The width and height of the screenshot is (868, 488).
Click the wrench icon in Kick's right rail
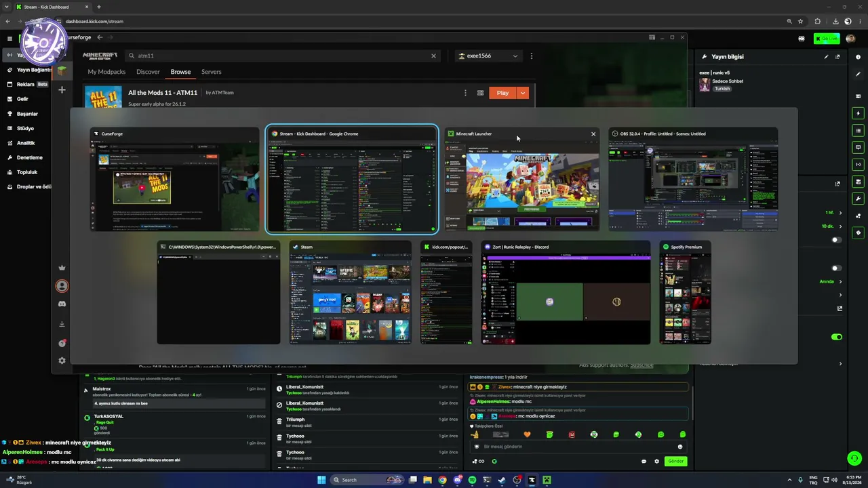click(858, 199)
